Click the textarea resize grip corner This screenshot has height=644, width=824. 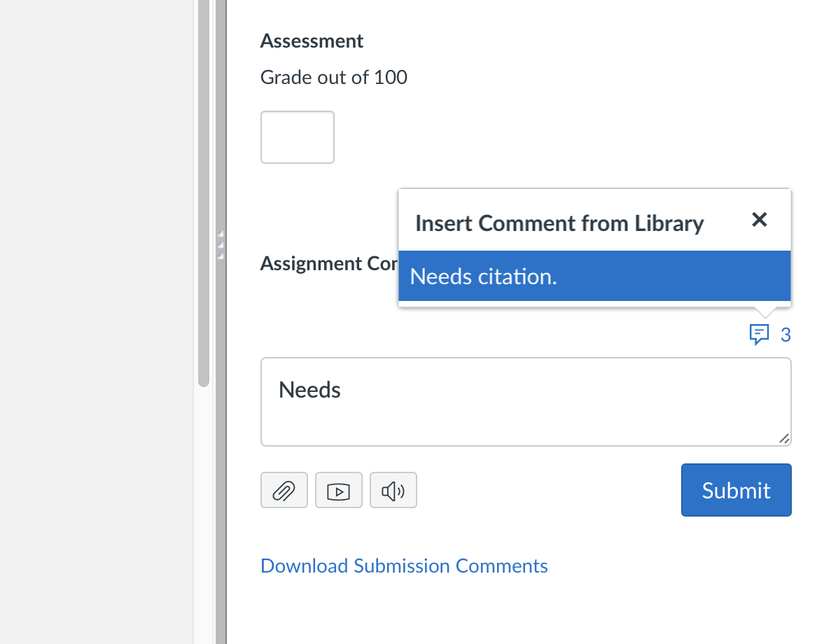point(784,439)
